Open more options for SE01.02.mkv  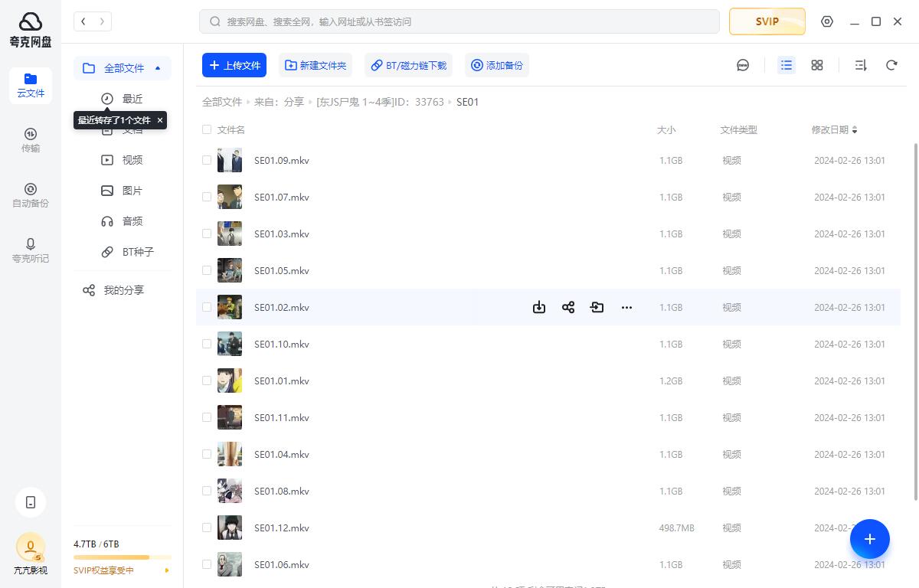point(626,307)
